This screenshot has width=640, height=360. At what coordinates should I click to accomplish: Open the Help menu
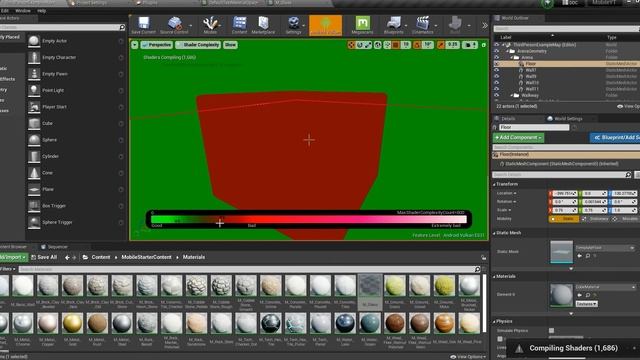[x=42, y=11]
